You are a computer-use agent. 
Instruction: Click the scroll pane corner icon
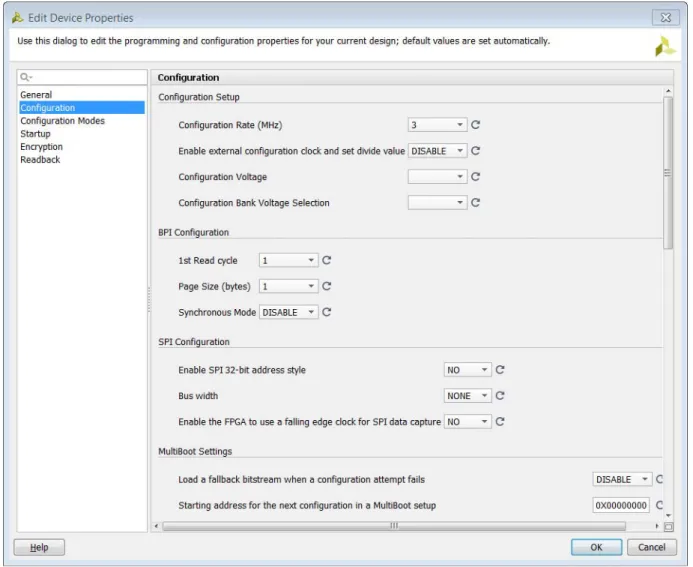coord(669,526)
